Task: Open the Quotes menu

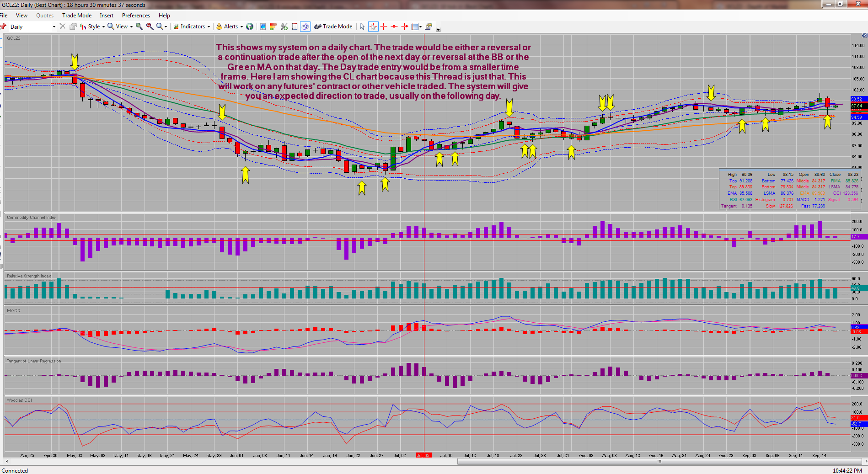Action: pyautogui.click(x=45, y=16)
